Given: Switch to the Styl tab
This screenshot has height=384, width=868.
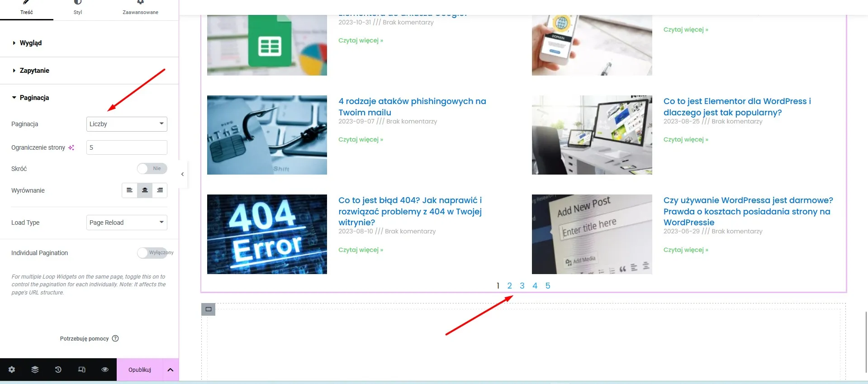Looking at the screenshot, I should [x=78, y=9].
